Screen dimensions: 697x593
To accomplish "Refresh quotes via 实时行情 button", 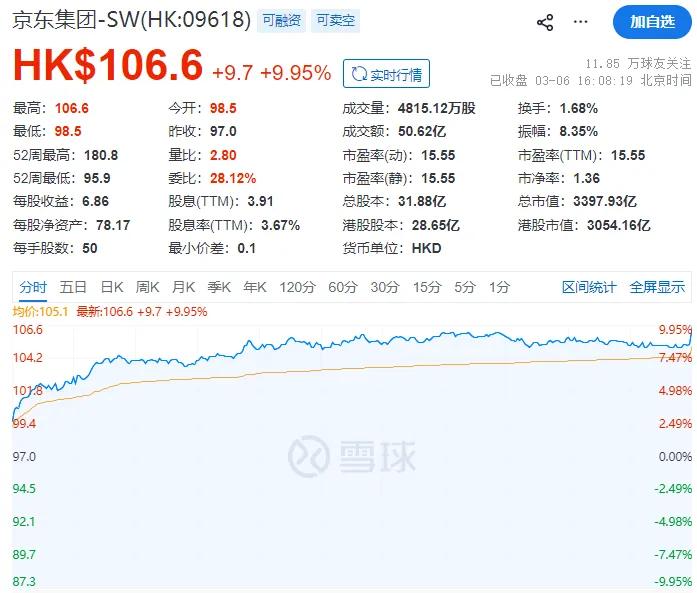I will point(386,74).
